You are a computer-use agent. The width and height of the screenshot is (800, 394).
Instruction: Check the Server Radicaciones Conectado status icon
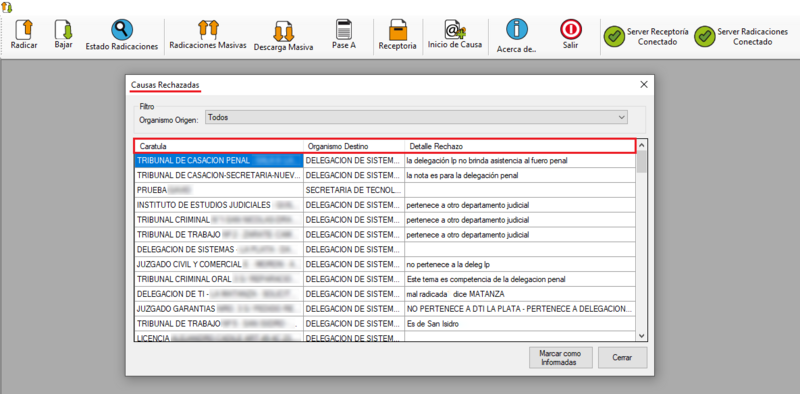click(705, 36)
